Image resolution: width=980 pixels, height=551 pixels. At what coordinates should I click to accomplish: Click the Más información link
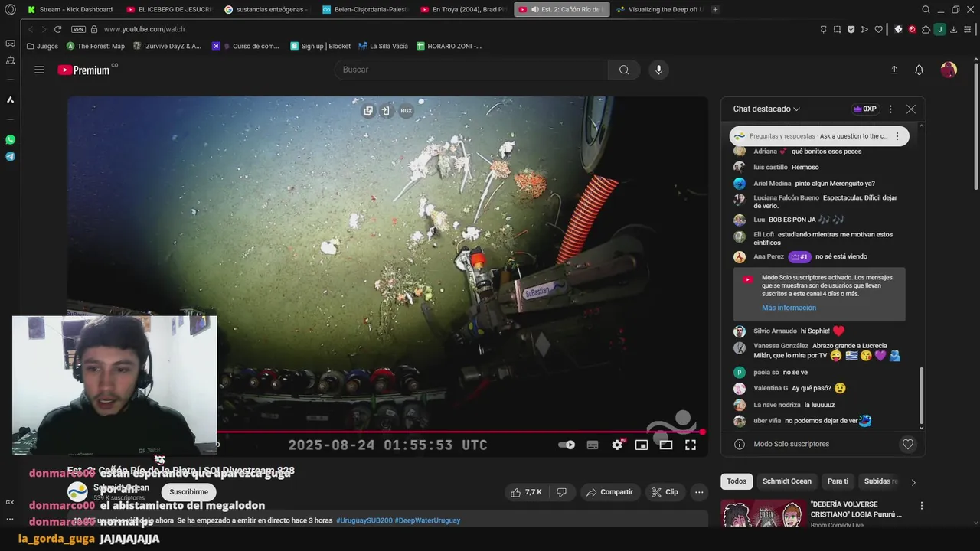click(789, 308)
